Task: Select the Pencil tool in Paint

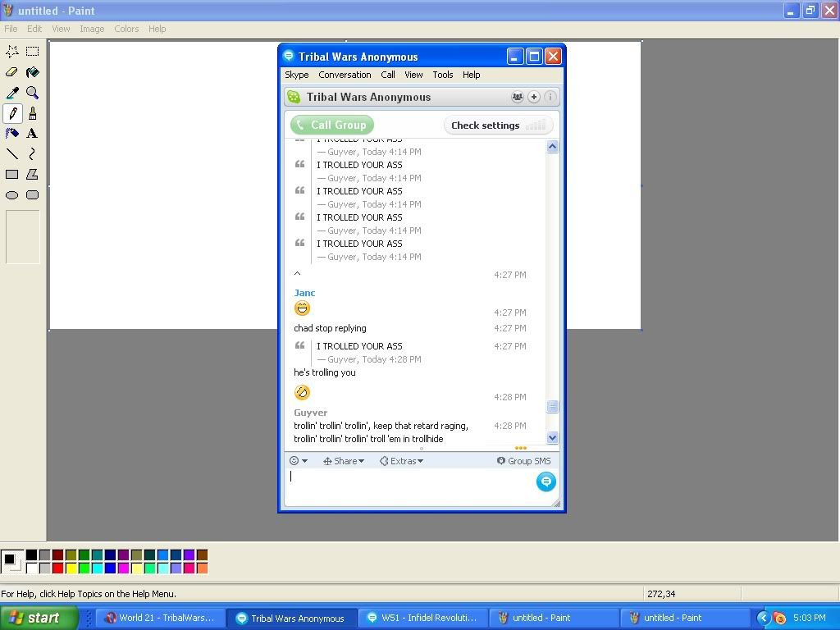Action: pos(11,113)
